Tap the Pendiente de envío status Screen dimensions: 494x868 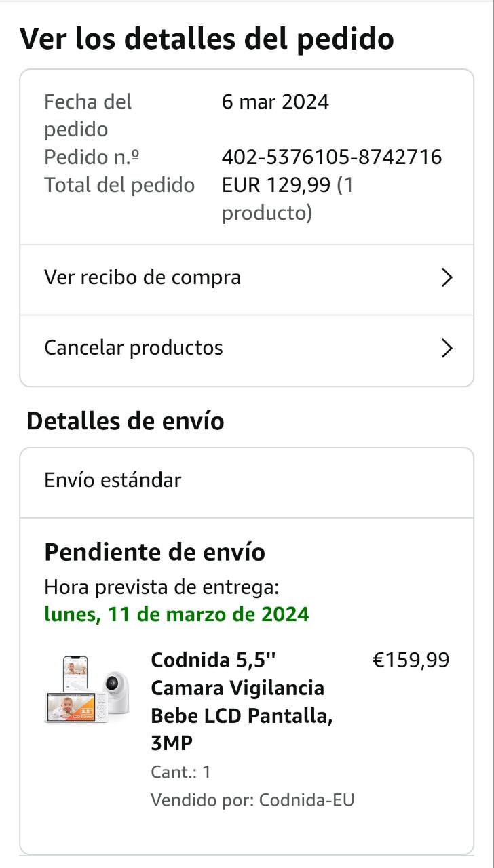(155, 553)
